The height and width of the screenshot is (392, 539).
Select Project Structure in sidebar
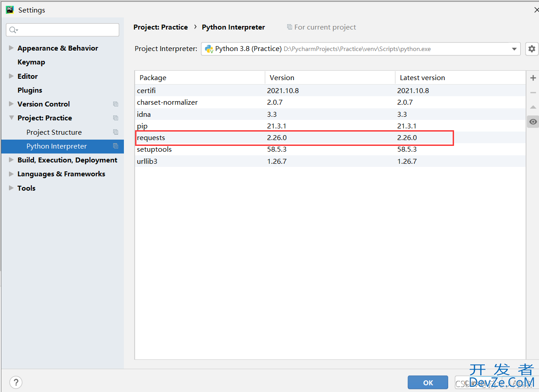54,132
